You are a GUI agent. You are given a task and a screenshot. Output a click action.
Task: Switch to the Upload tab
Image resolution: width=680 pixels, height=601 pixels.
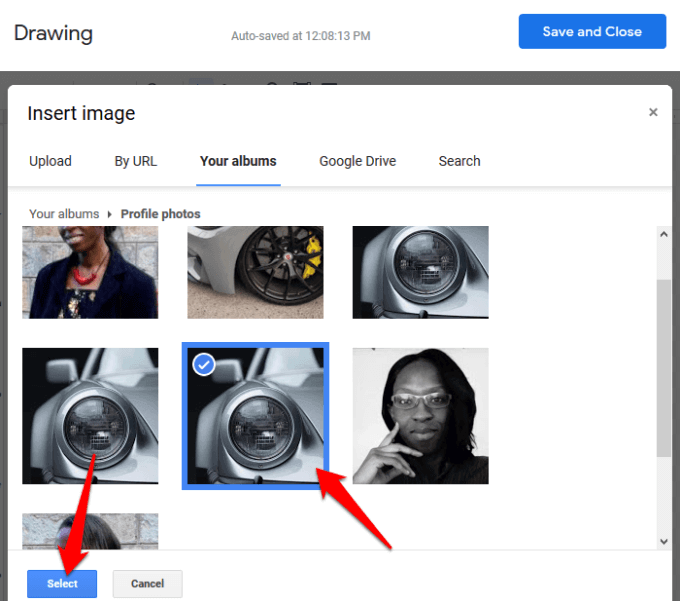[50, 161]
